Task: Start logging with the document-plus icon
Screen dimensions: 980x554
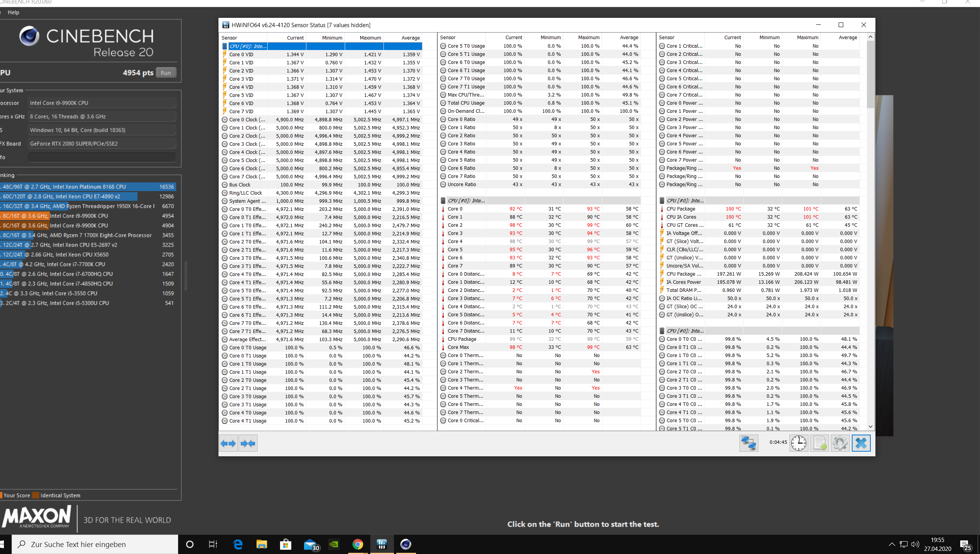Action: (x=819, y=443)
